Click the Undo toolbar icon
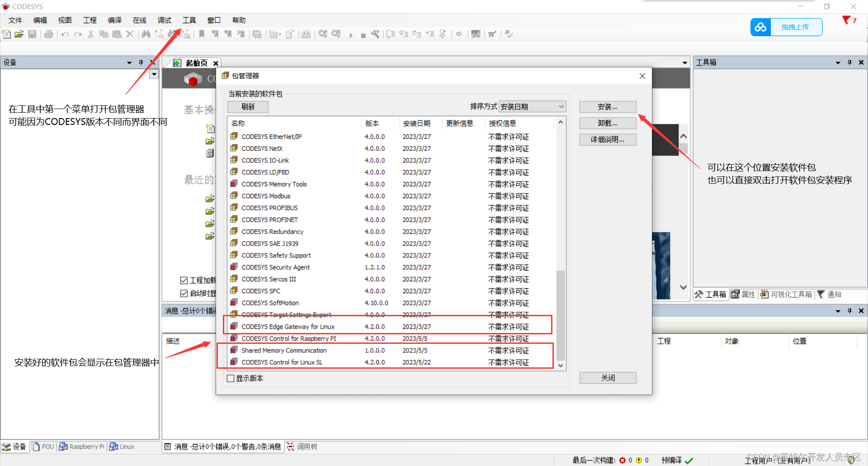Viewport: 868px width, 466px height. pos(65,34)
